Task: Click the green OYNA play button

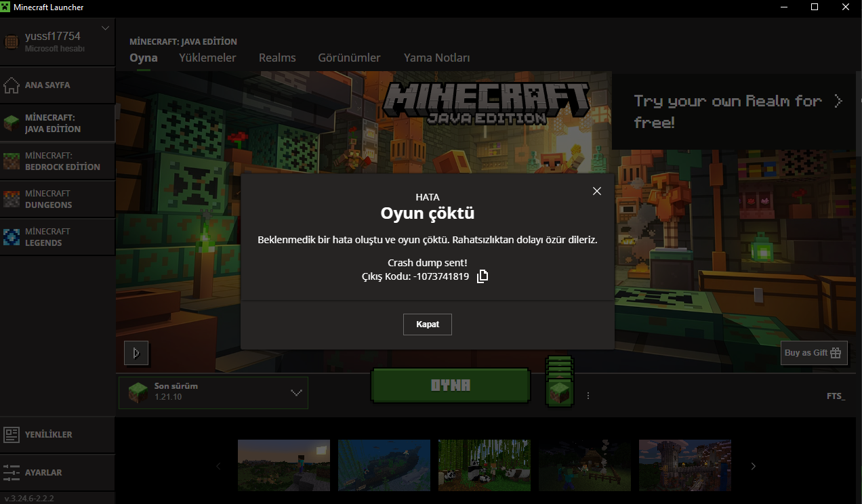Action: pyautogui.click(x=451, y=385)
